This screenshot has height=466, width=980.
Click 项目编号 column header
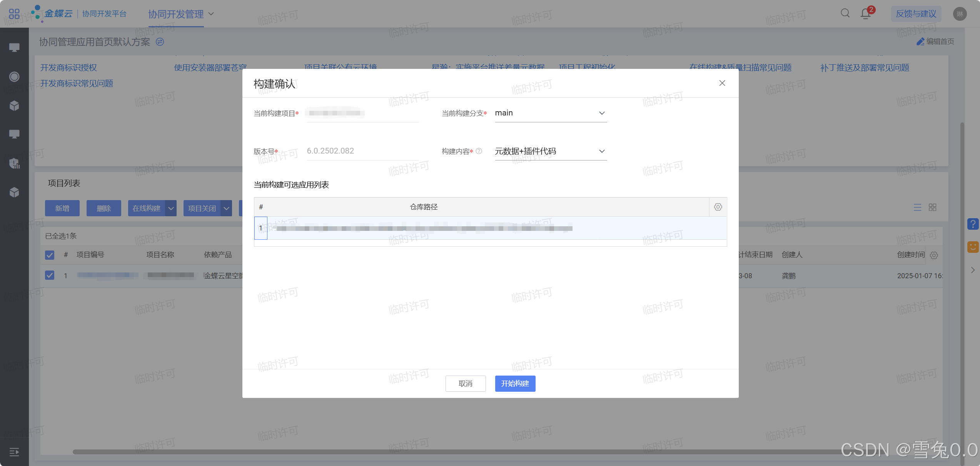click(90, 255)
